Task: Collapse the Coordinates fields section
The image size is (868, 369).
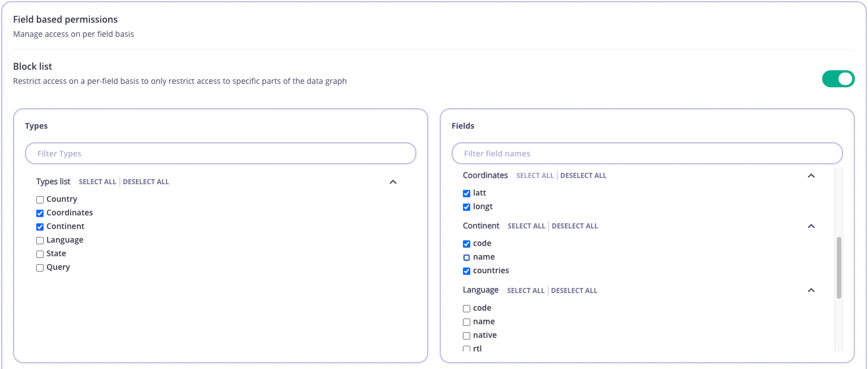Action: tap(811, 176)
